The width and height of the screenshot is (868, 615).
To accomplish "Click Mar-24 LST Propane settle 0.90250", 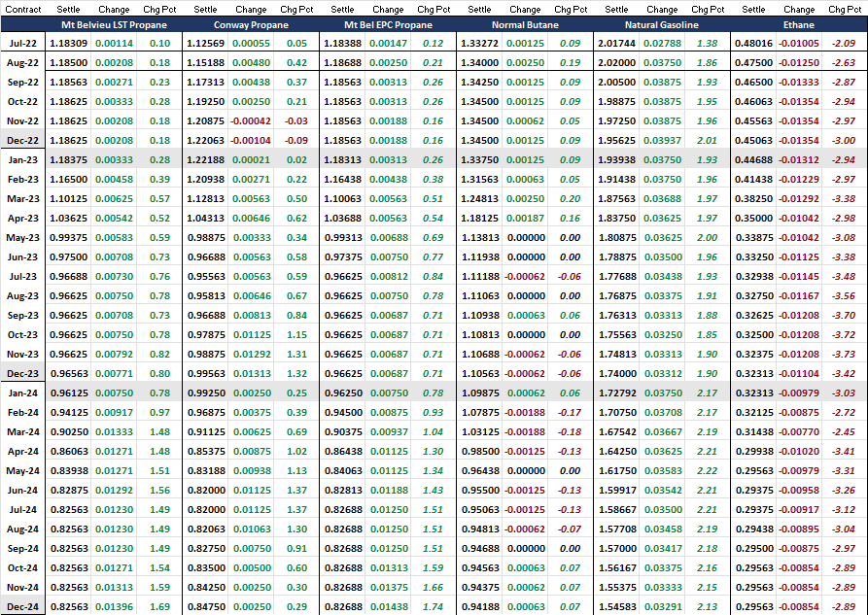I will 69,431.
